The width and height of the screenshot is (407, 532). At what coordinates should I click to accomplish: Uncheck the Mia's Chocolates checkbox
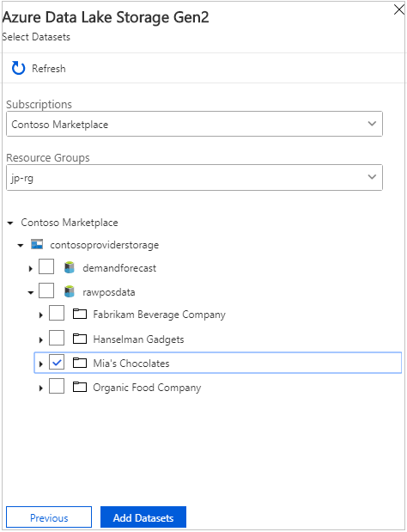(x=57, y=362)
